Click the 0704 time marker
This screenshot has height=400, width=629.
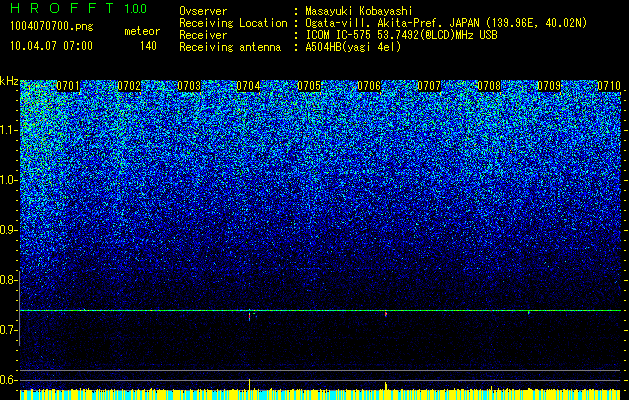(x=248, y=86)
